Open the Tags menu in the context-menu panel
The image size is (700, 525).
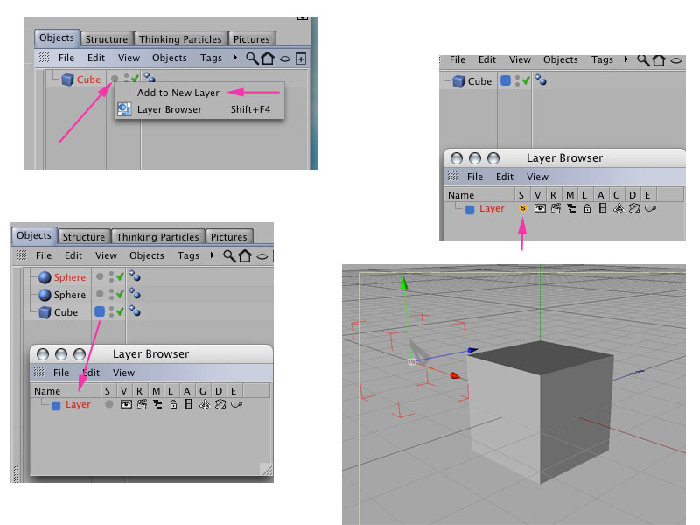(x=211, y=58)
